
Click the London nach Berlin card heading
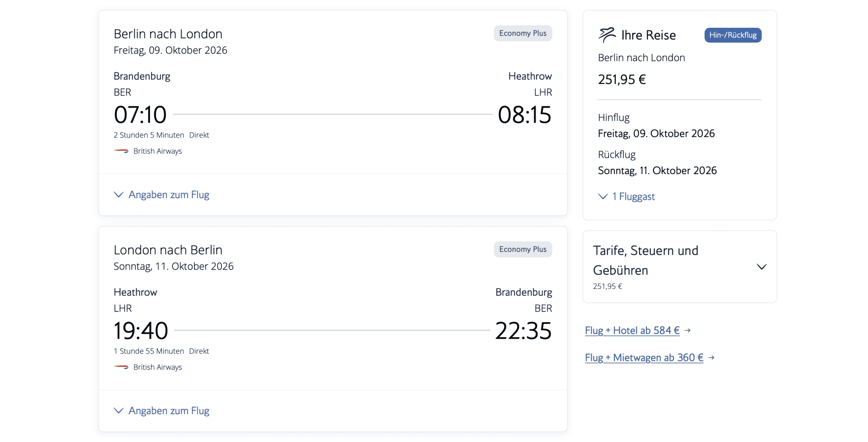point(168,250)
